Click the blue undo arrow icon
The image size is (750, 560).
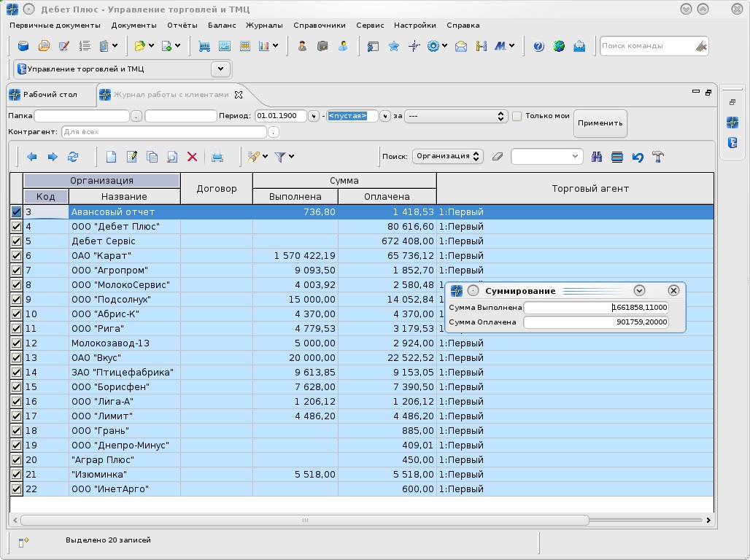pos(638,157)
